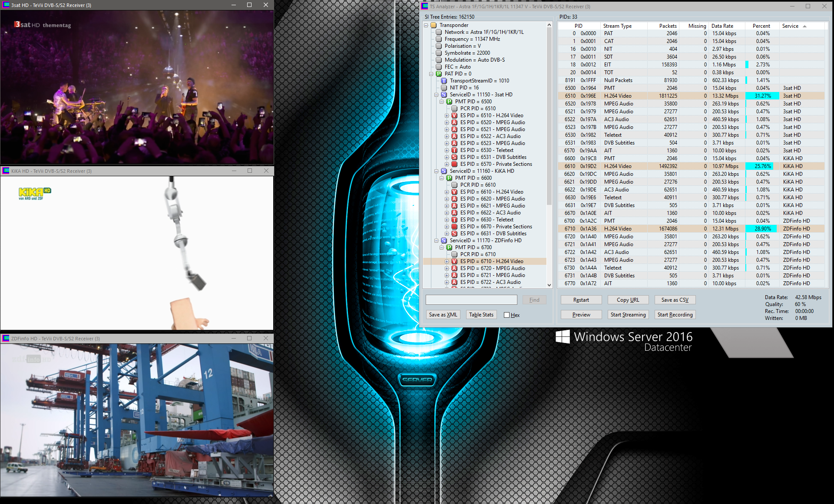Click the Restart button
The height and width of the screenshot is (504, 834).
pos(581,300)
